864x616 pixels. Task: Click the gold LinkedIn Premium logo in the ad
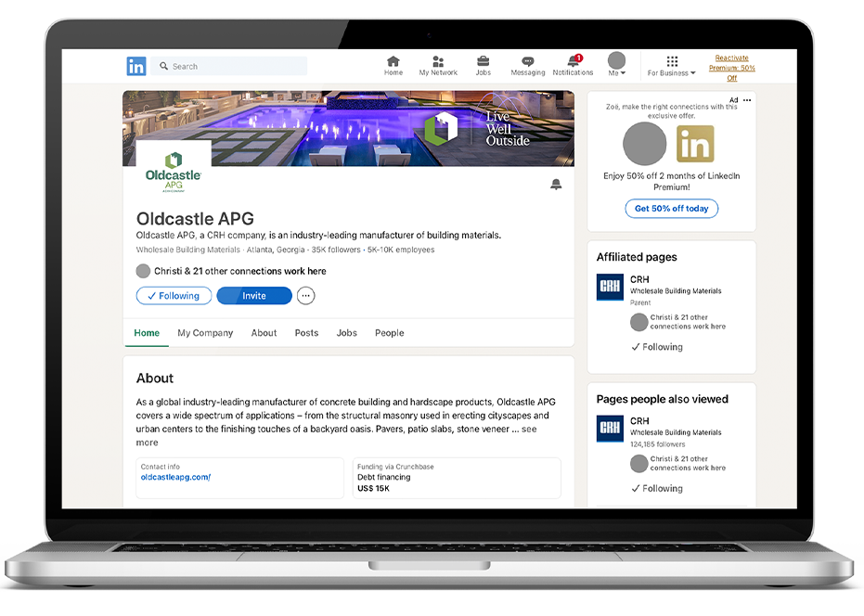tap(695, 144)
